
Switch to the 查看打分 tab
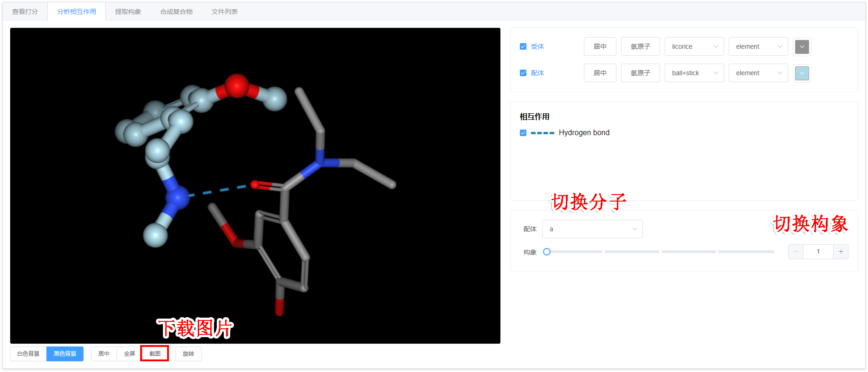click(25, 12)
